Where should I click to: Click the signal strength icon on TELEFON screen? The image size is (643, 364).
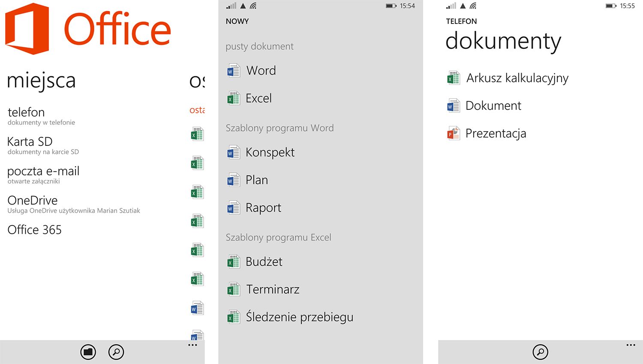pyautogui.click(x=451, y=6)
